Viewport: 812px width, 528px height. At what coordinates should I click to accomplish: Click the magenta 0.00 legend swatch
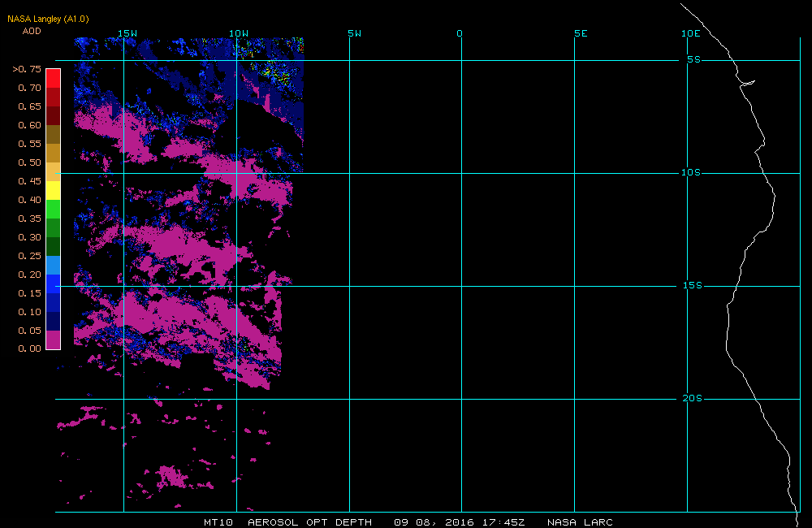[54, 340]
